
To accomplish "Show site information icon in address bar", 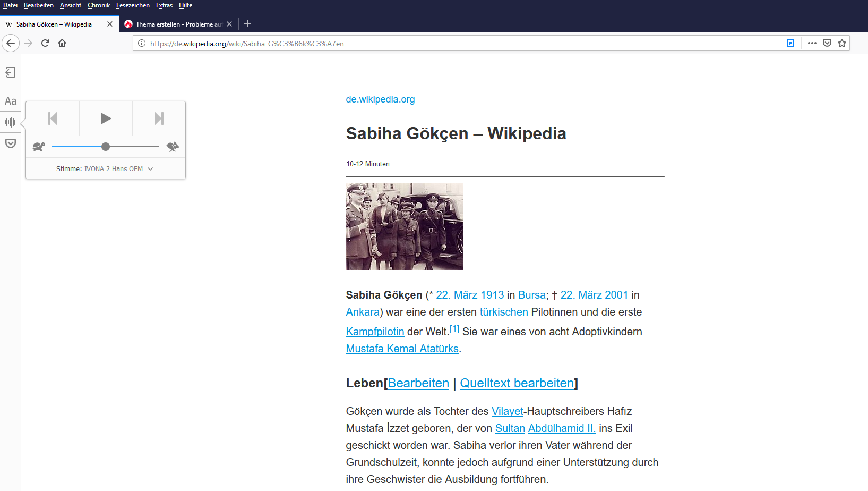I will click(x=142, y=44).
